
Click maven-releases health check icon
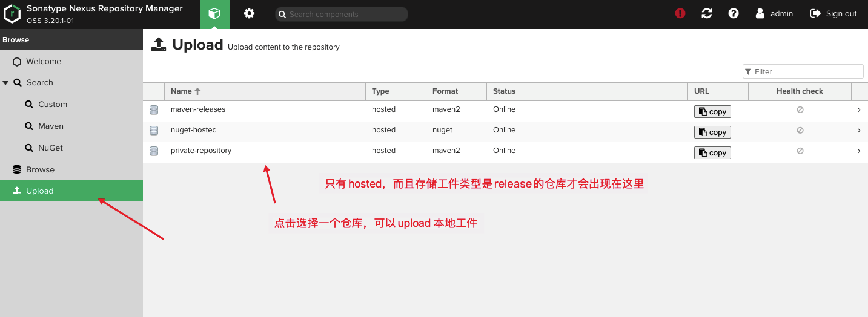[800, 110]
